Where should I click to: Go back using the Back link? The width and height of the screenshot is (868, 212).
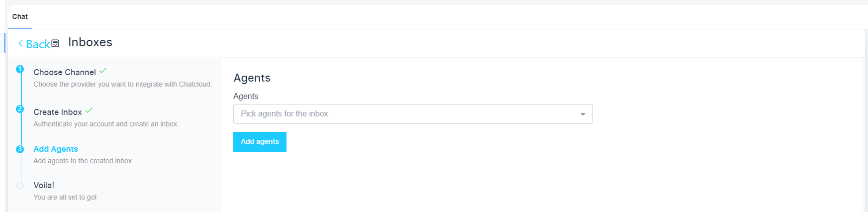[38, 44]
